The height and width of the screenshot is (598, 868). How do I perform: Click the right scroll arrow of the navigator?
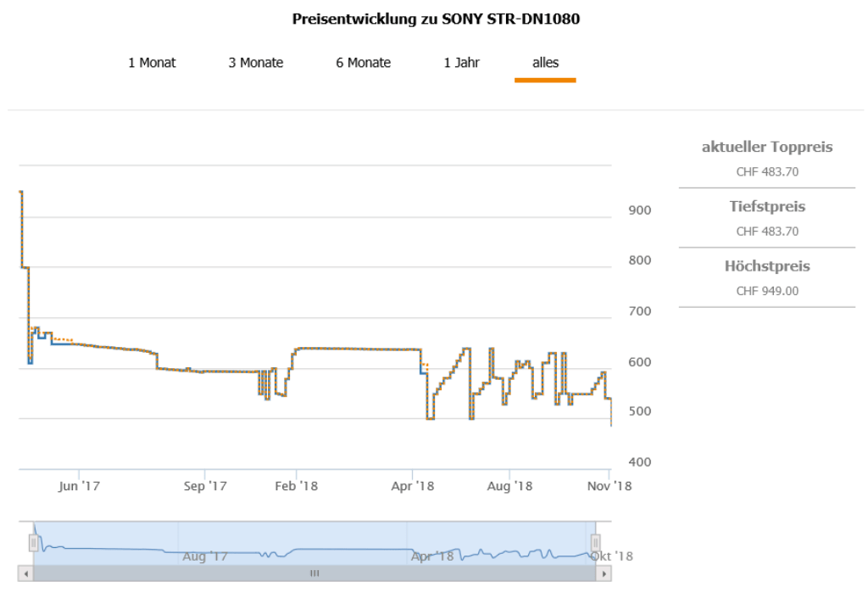coord(603,573)
